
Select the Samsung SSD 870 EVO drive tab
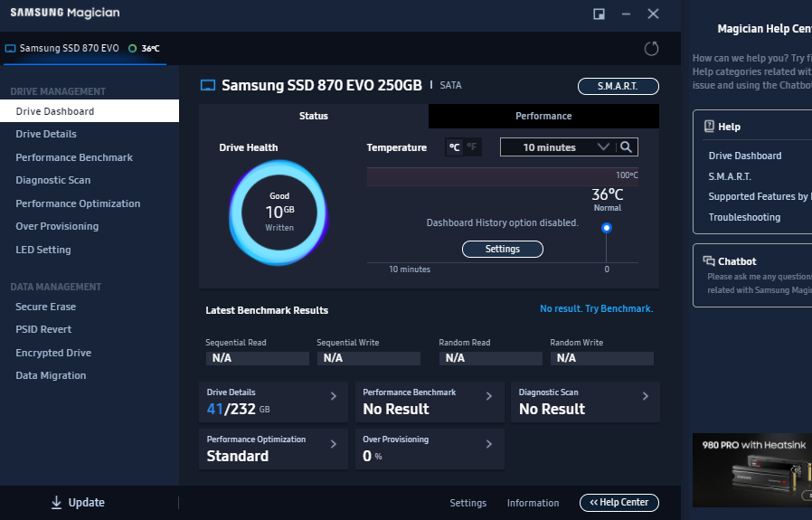coord(84,48)
